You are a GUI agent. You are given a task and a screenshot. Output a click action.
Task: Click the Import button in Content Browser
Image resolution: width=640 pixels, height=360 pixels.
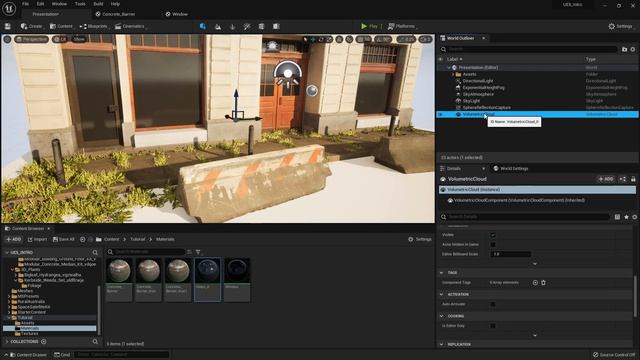[x=37, y=240]
